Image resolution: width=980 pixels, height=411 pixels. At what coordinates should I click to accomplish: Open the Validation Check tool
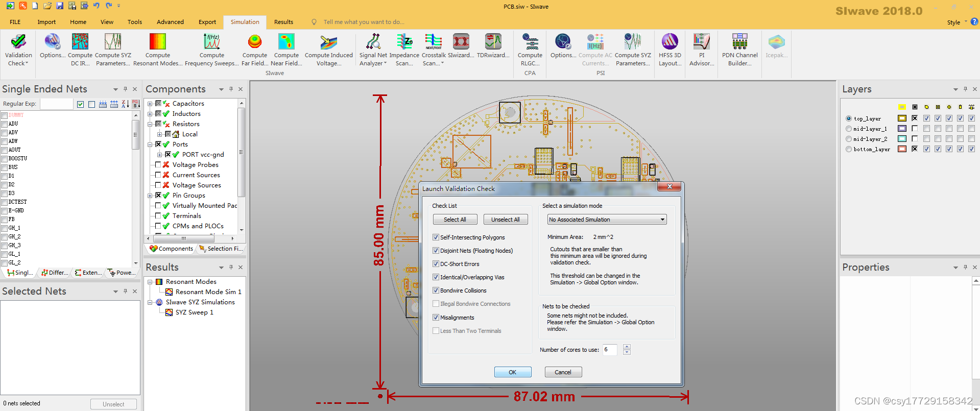click(18, 50)
